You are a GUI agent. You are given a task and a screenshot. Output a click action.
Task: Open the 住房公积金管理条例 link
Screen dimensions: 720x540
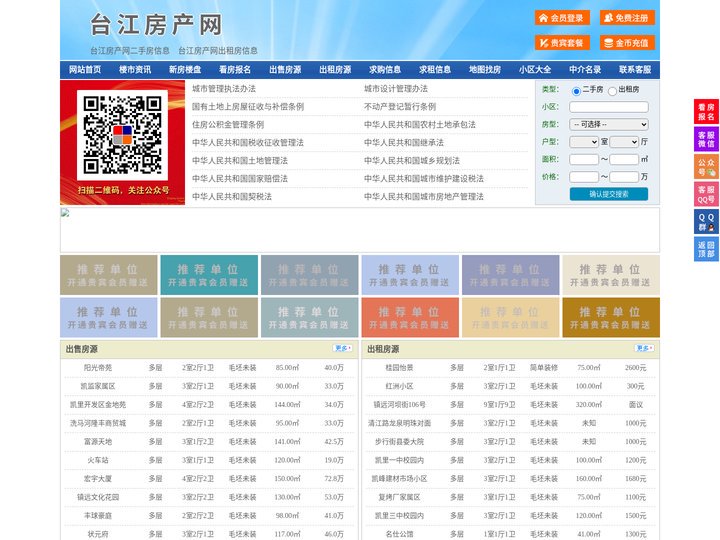pos(228,124)
